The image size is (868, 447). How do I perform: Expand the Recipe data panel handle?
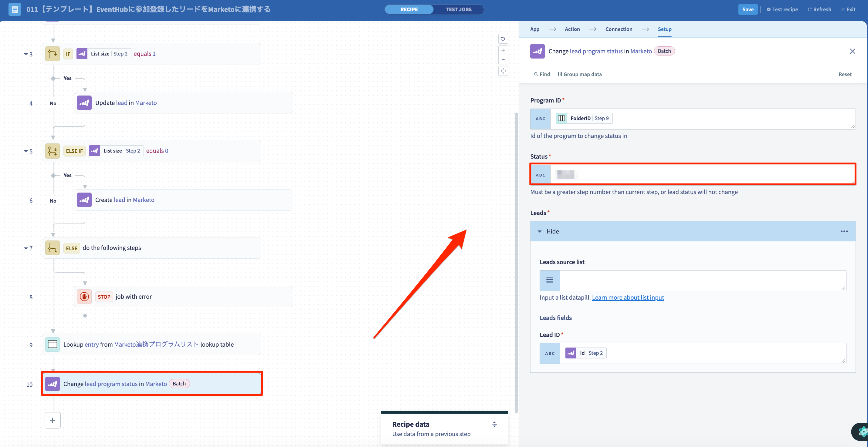tap(494, 424)
